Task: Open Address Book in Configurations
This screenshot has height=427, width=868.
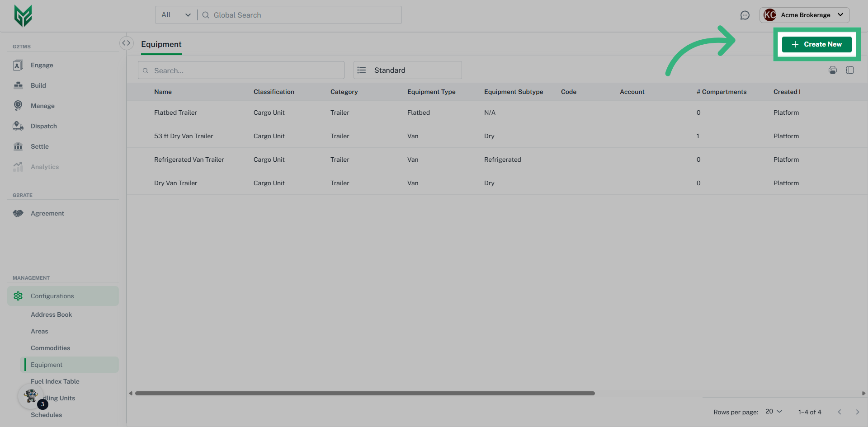Action: [x=51, y=314]
